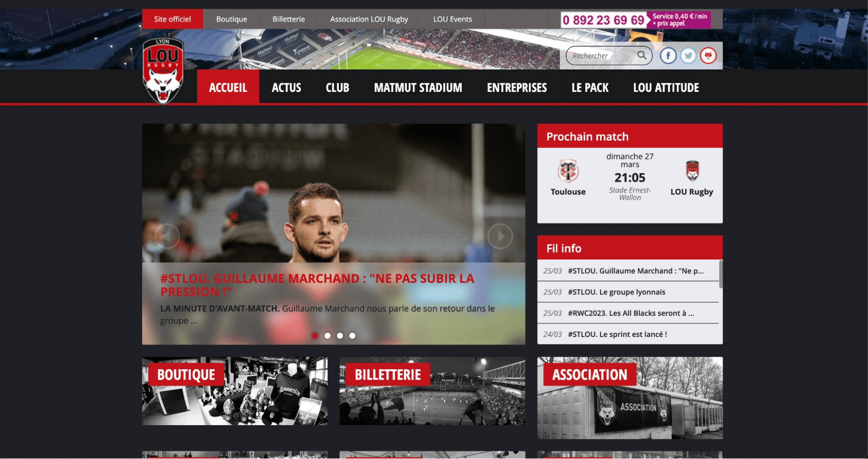This screenshot has width=868, height=459.
Task: Click the Fil info scrollbar
Action: click(x=721, y=274)
